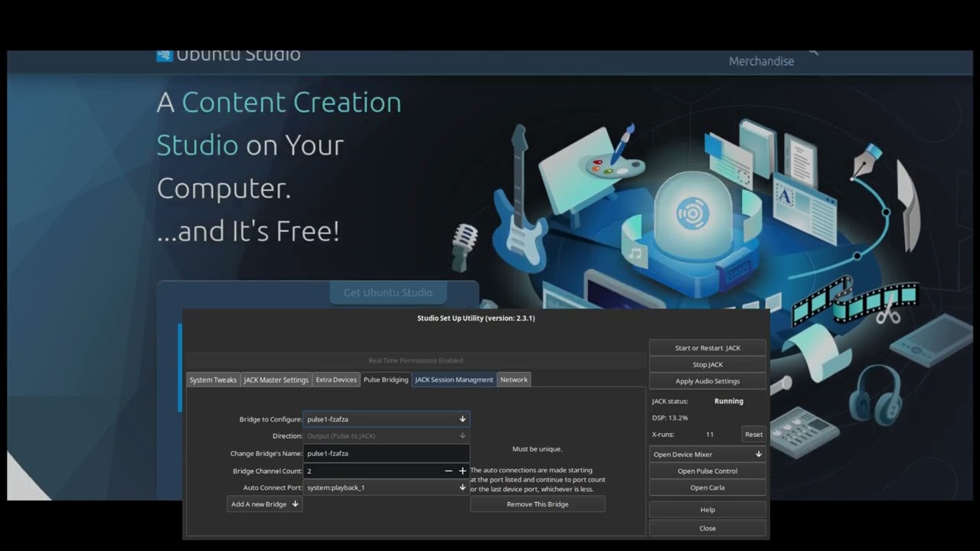The width and height of the screenshot is (980, 551).
Task: Switch to the System Tweaks tab
Action: [213, 380]
